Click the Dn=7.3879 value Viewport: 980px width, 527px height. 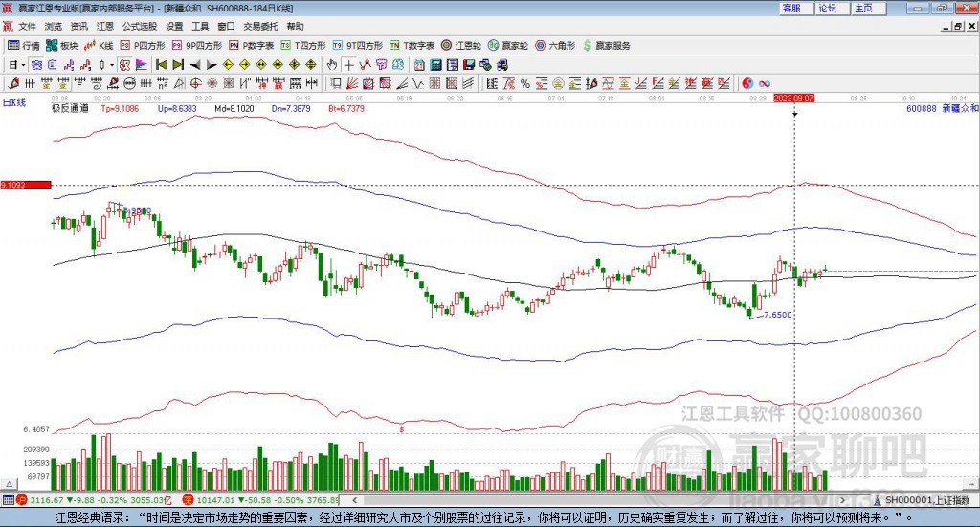click(291, 108)
